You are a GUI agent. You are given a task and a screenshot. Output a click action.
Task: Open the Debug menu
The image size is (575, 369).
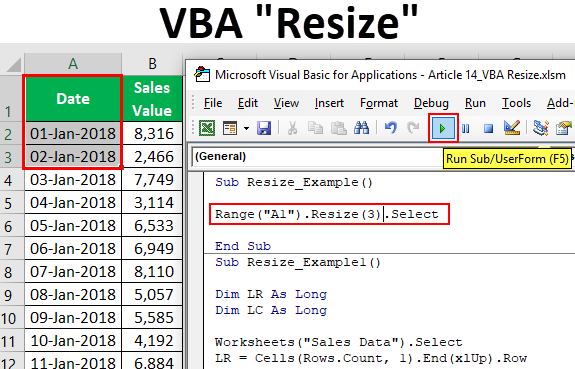click(x=431, y=103)
